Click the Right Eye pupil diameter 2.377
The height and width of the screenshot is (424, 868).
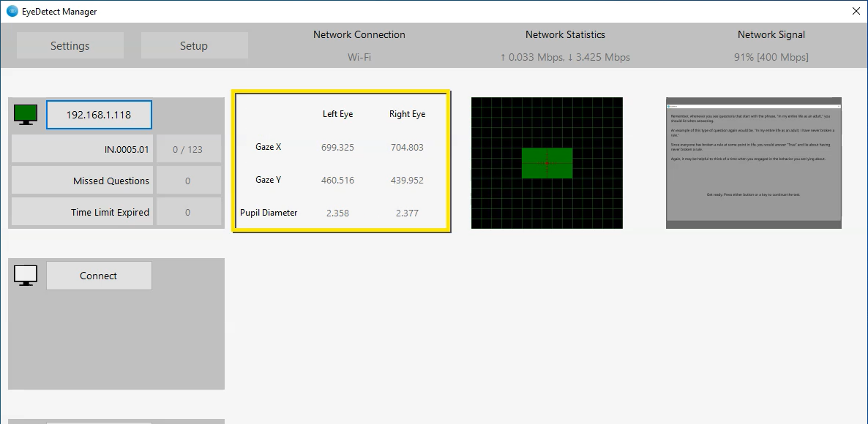[x=407, y=213]
